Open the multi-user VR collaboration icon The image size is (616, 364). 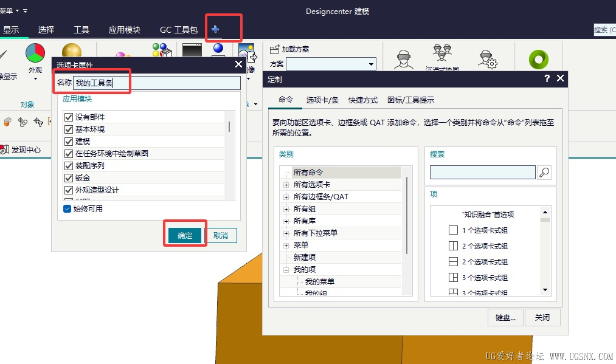pos(442,53)
